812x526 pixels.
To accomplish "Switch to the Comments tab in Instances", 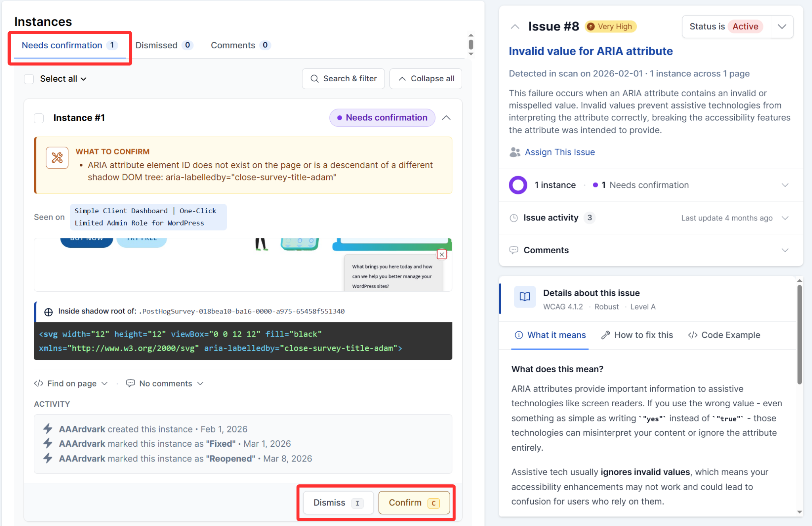I will pyautogui.click(x=240, y=45).
